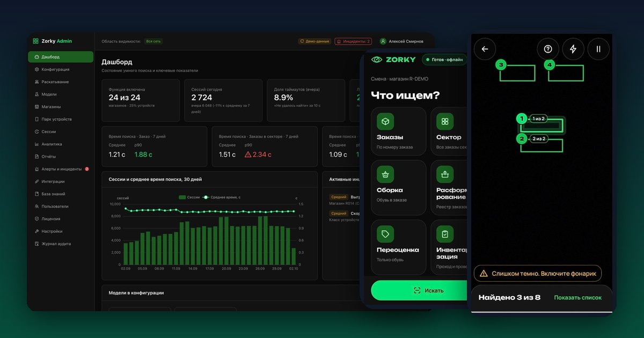
Task: Click the grid icon on Сектор tile
Action: click(445, 121)
